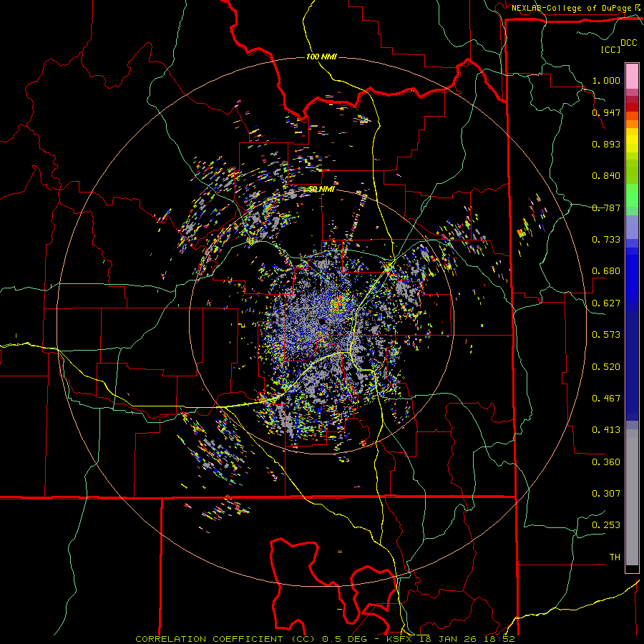Click the 0.573 legend value
Image resolution: width=644 pixels, height=644 pixels.
[606, 335]
